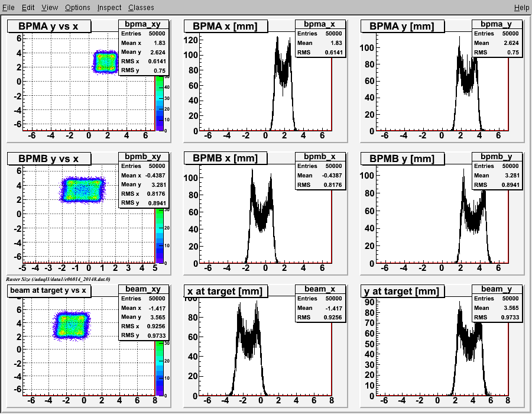Screen dimensions: 532x414
Task: Select the 'BPMB y [mm]' title box
Action: point(403,159)
